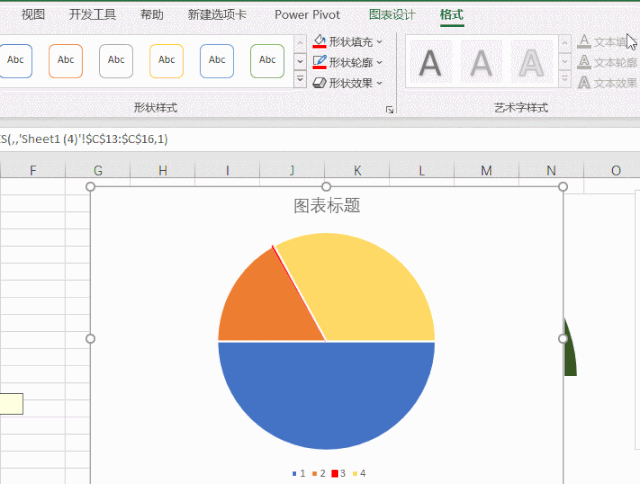Click the chart title 图表标题
The height and width of the screenshot is (484, 640).
tap(327, 206)
